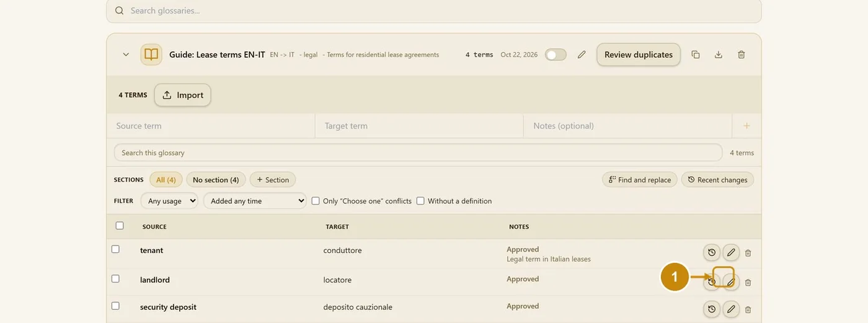Click the plus icon to add term
The width and height of the screenshot is (868, 323).
[x=746, y=126]
